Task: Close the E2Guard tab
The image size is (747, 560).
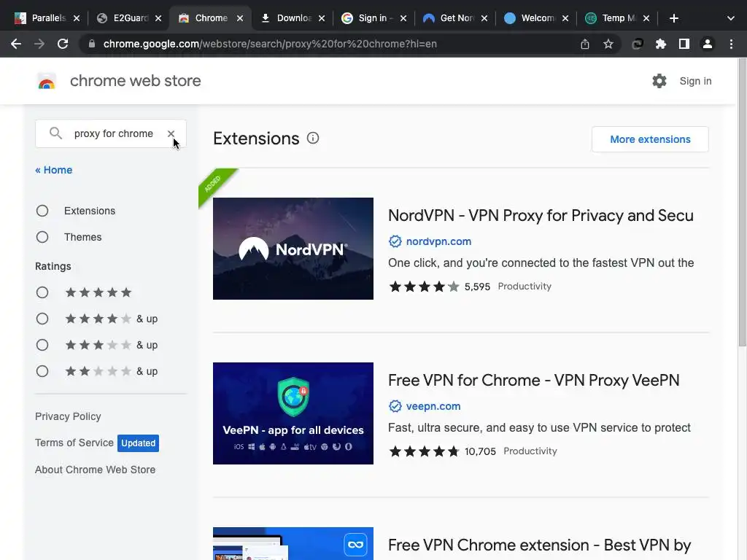Action: 158,18
